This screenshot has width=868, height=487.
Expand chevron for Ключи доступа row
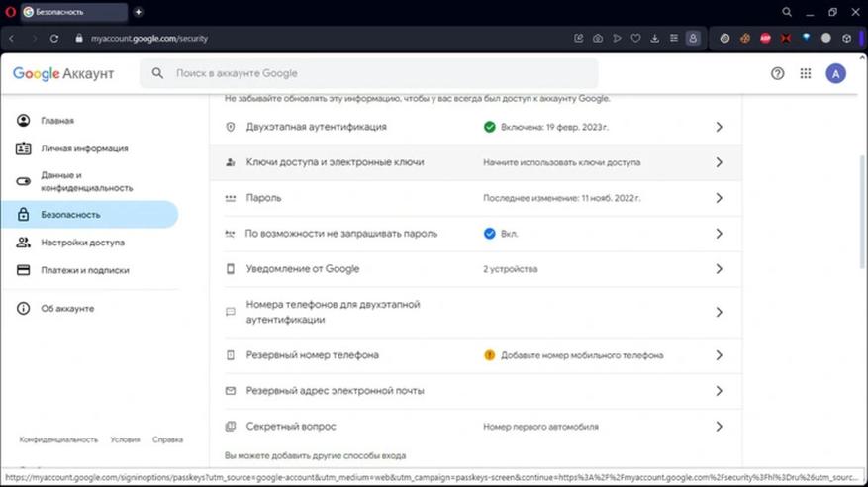pos(720,162)
